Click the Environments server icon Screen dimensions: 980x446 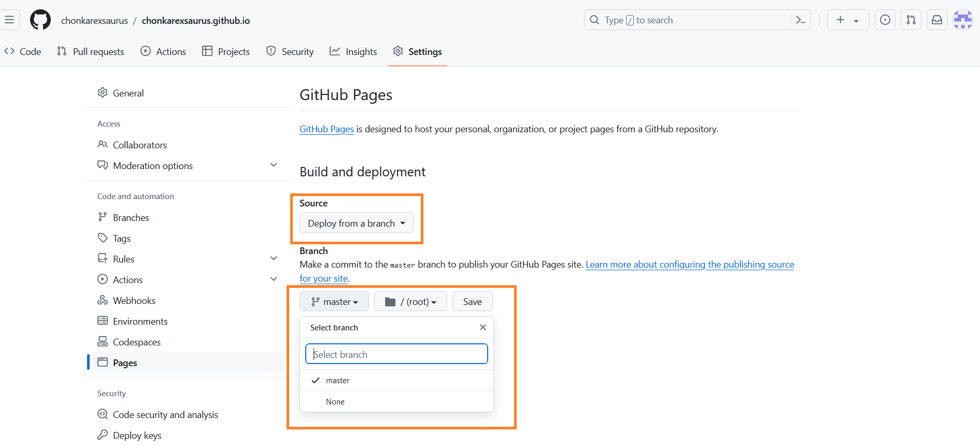coord(103,321)
